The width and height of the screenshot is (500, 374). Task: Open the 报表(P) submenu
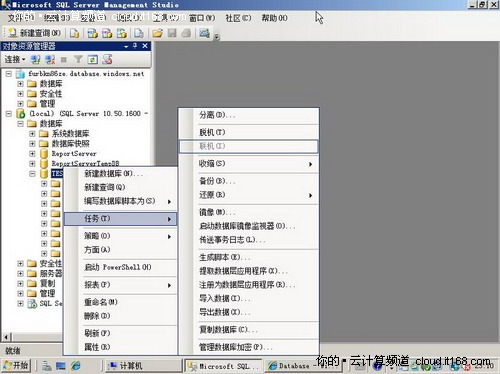[120, 285]
